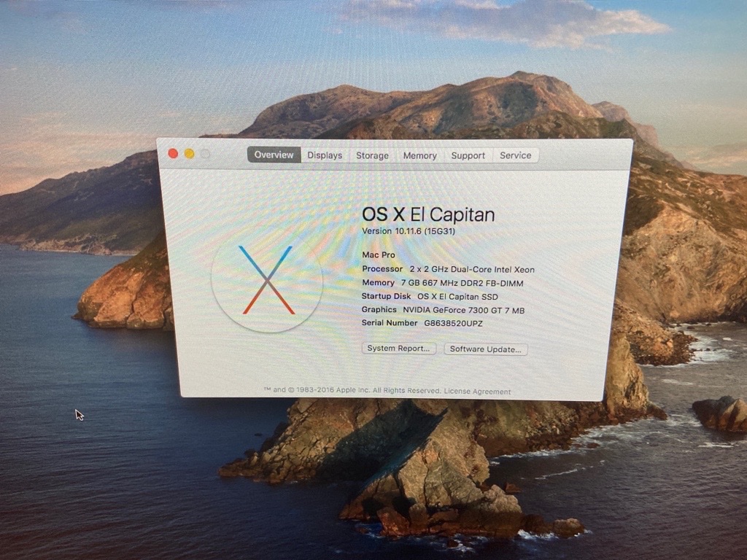
Task: Open the Service tab
Action: (516, 156)
